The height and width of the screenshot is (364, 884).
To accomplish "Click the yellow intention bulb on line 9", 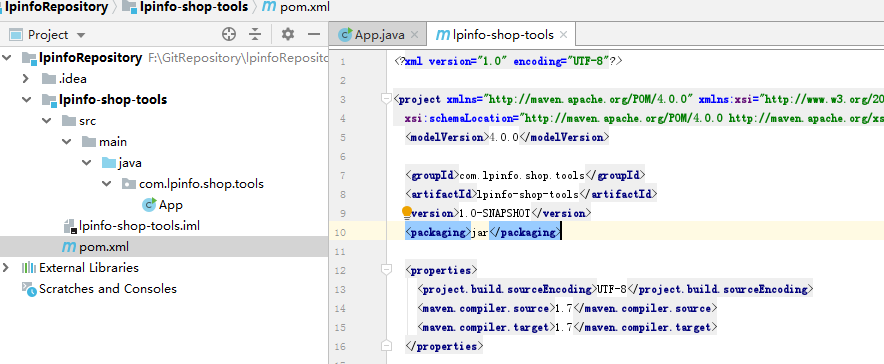I will 407,212.
